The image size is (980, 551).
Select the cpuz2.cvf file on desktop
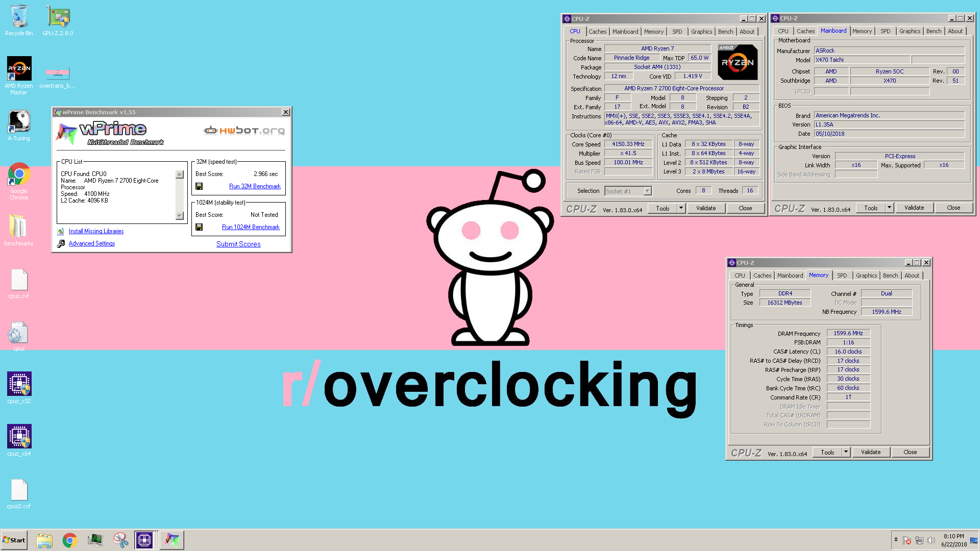[x=19, y=494]
